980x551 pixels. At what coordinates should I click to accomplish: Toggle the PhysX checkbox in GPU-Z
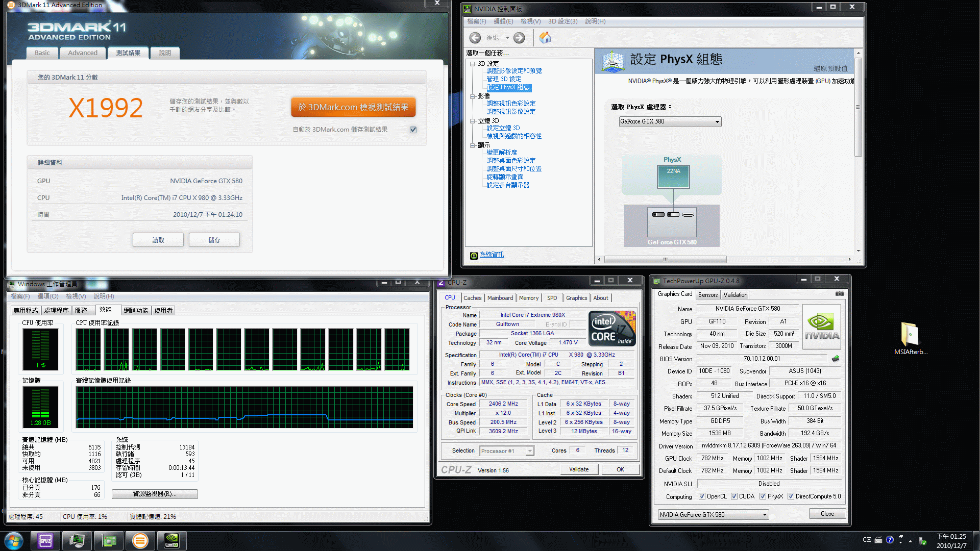click(763, 496)
